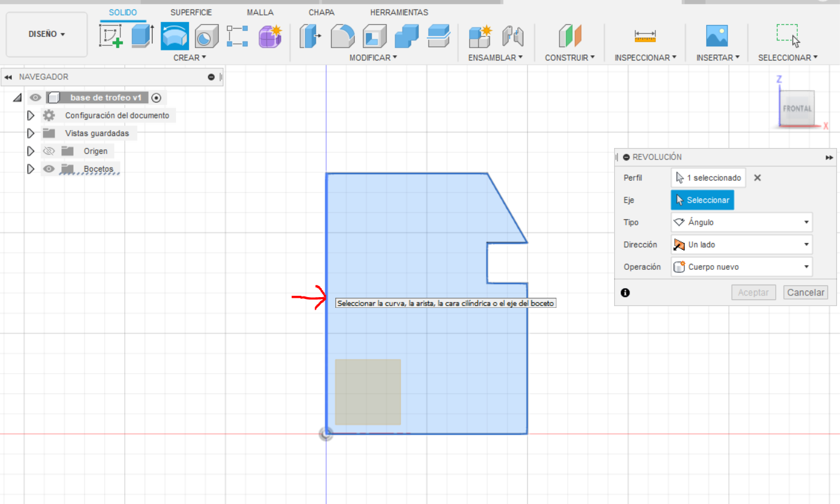Image resolution: width=840 pixels, height=504 pixels.
Task: Select the Press Pull tool
Action: (310, 36)
